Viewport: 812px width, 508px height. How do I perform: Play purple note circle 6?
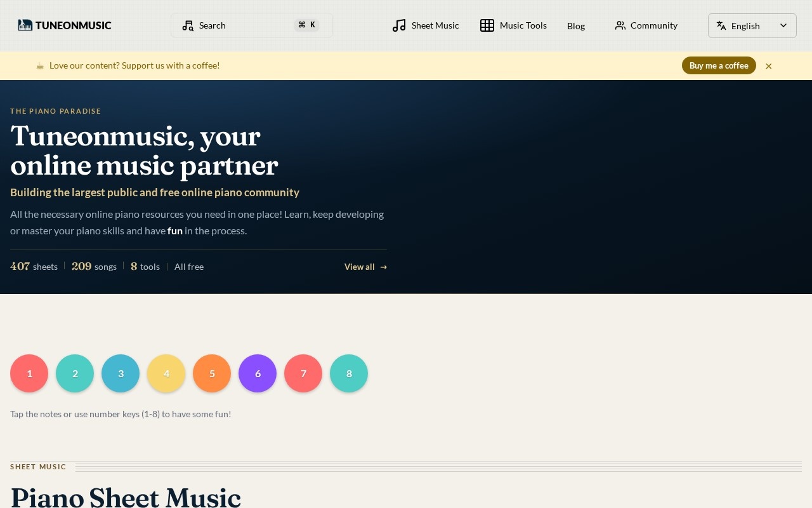258,373
